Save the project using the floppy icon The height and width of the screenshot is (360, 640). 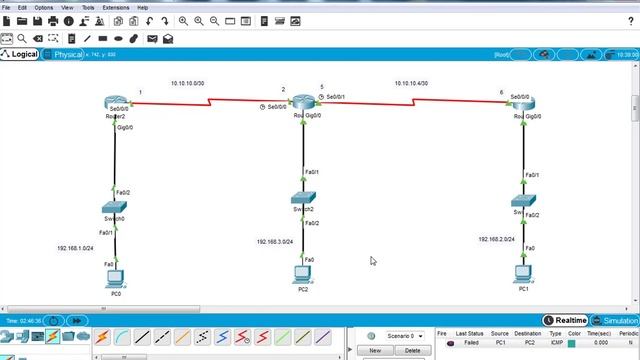point(38,21)
